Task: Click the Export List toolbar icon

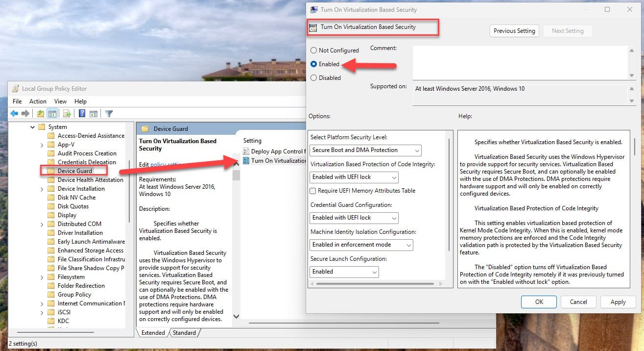Action: 67,113
